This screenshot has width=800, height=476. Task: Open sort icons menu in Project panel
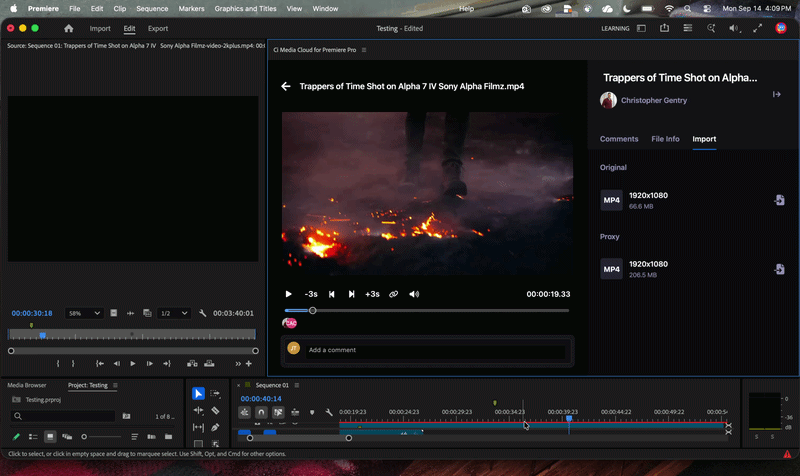click(135, 437)
